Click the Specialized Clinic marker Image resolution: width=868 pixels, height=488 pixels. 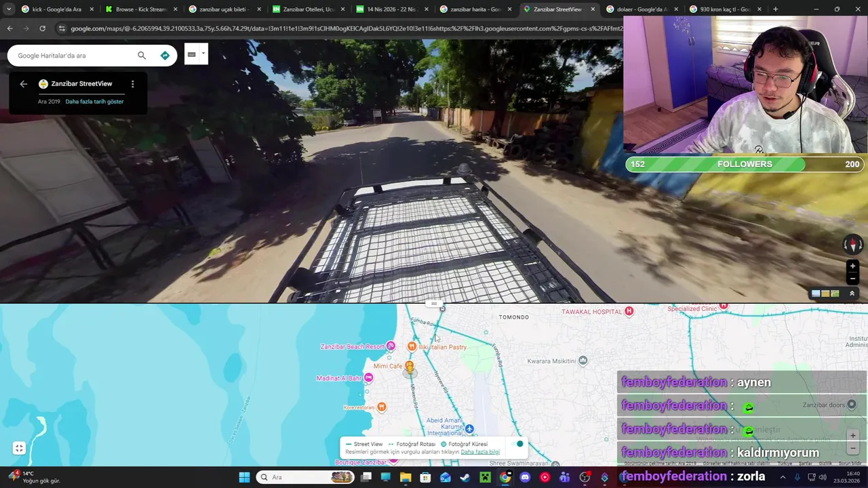[724, 306]
